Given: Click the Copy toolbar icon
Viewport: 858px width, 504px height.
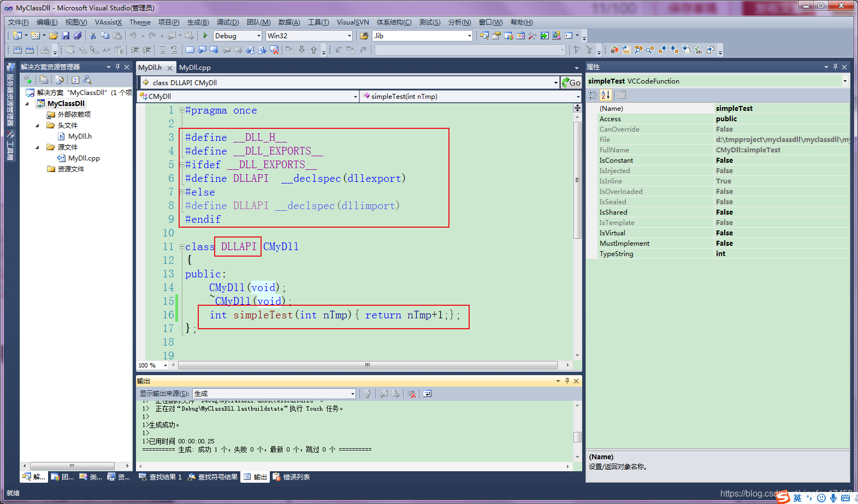Looking at the screenshot, I should pyautogui.click(x=105, y=35).
